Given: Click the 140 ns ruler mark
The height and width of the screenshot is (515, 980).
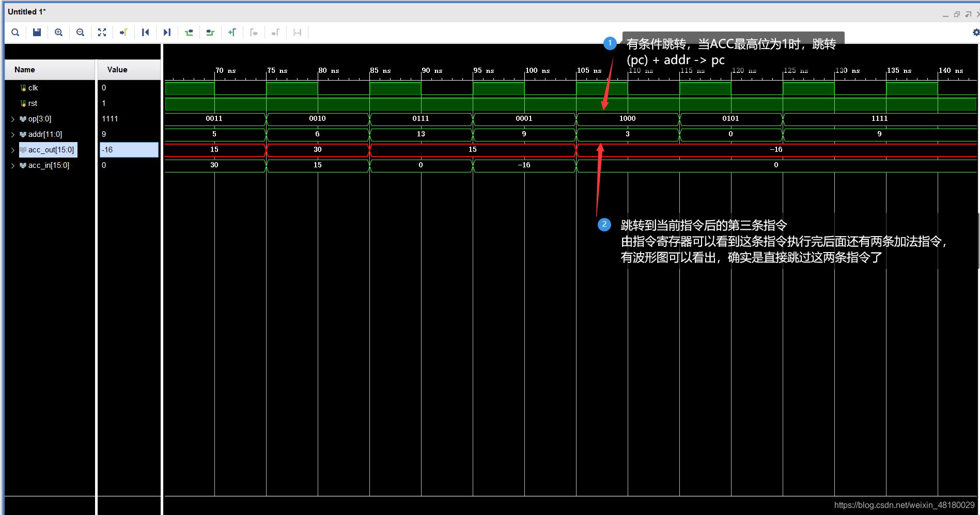Looking at the screenshot, I should pyautogui.click(x=951, y=71).
